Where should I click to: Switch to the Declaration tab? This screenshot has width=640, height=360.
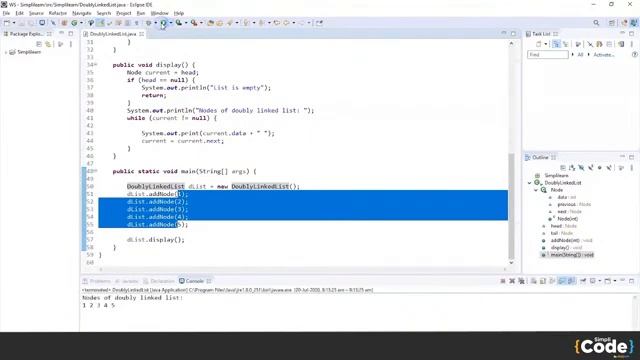click(159, 281)
